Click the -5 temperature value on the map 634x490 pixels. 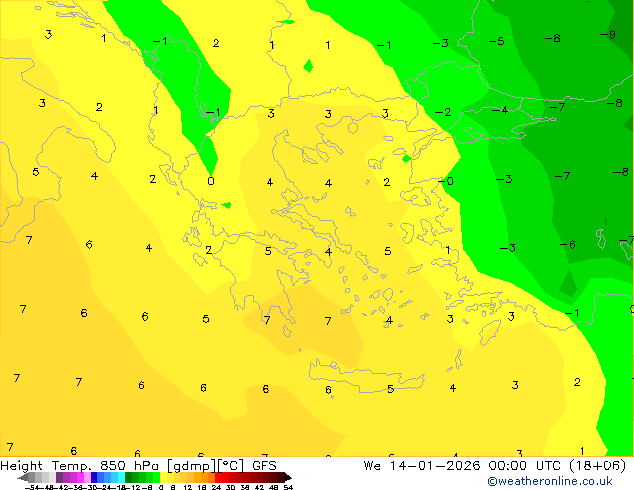coord(496,42)
